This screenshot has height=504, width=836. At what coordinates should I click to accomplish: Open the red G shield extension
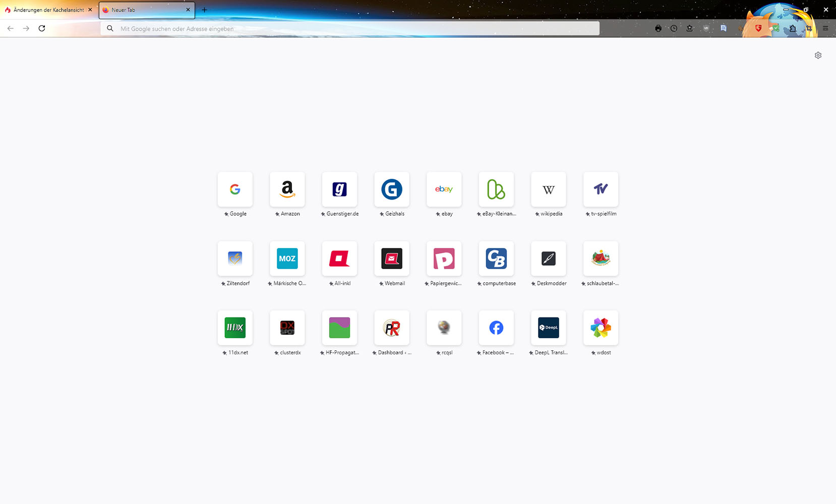[x=758, y=28]
